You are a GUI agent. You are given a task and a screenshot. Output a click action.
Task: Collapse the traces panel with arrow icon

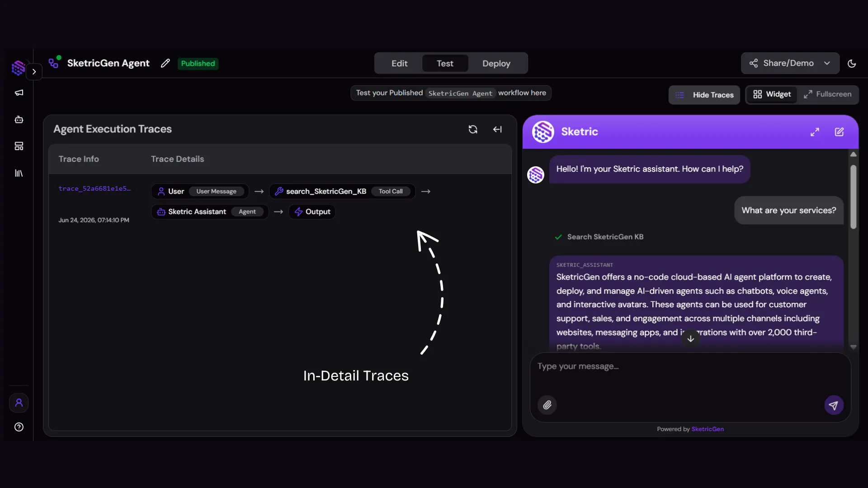tap(497, 129)
